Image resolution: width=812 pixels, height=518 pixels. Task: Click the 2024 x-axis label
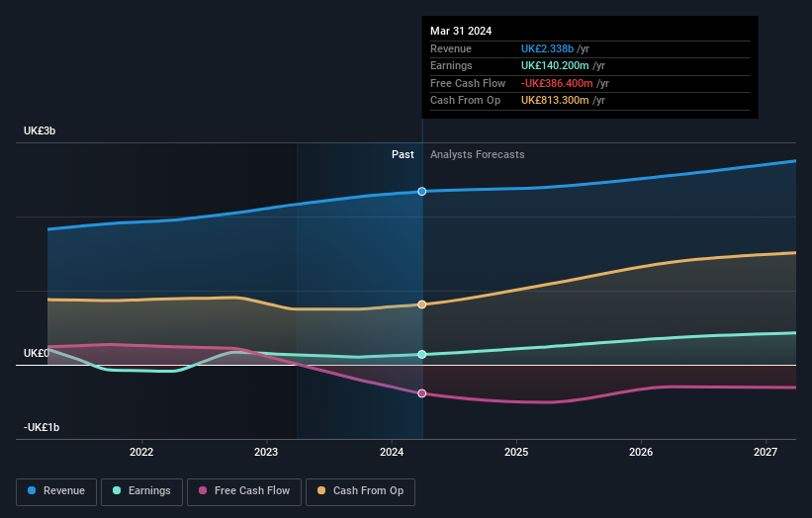392,452
